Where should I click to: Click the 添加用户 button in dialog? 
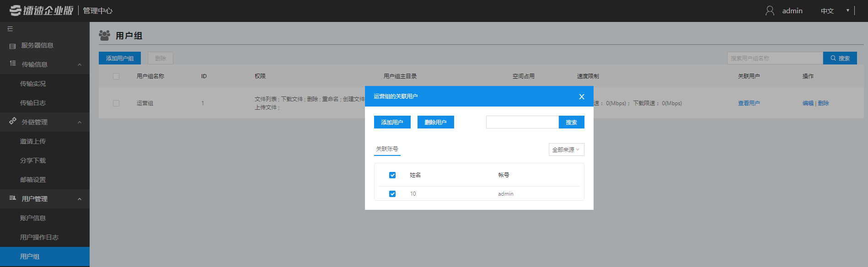point(392,122)
